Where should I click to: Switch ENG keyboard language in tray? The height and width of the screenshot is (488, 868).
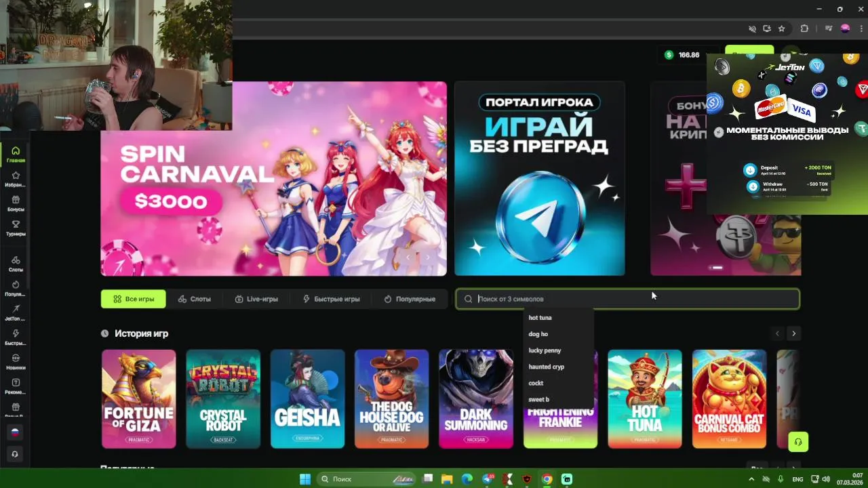click(797, 479)
